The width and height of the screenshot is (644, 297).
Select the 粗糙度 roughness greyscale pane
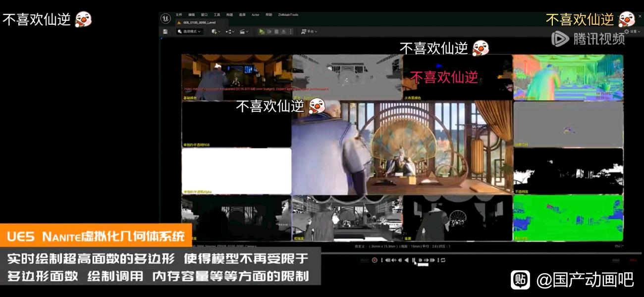point(347,218)
